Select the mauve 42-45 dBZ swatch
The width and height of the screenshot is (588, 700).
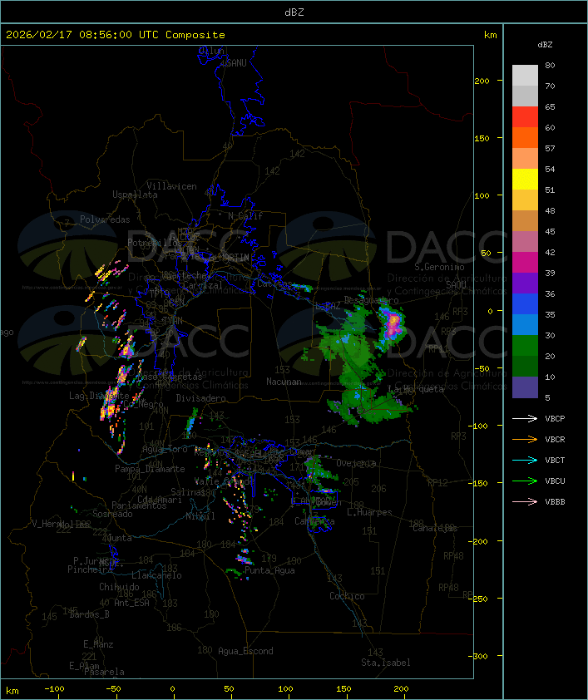525,242
